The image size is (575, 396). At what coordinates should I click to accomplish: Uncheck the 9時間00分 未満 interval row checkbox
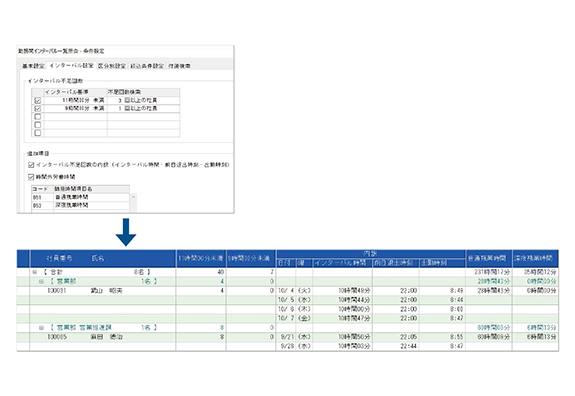(x=37, y=109)
